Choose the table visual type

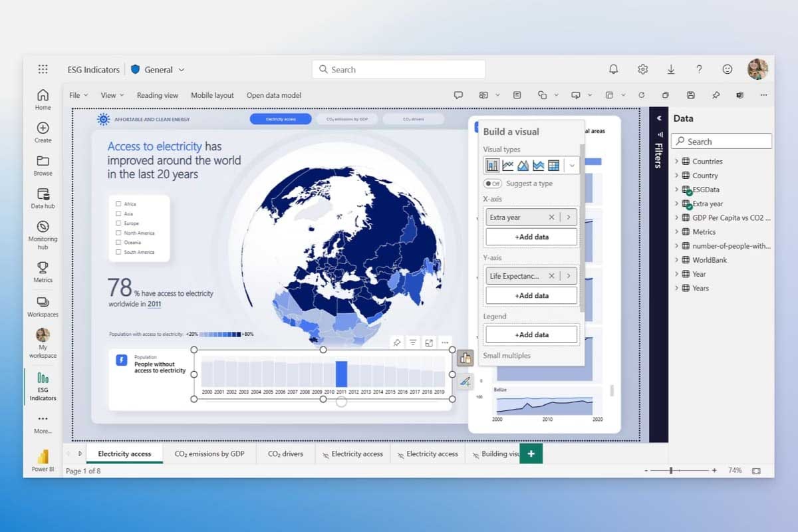554,165
